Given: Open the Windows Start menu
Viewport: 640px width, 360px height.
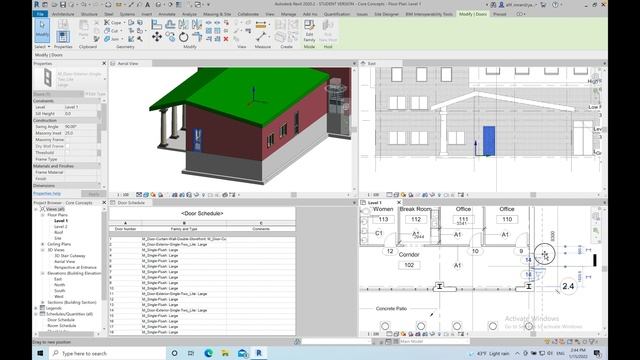Looking at the screenshot, I should 40,353.
